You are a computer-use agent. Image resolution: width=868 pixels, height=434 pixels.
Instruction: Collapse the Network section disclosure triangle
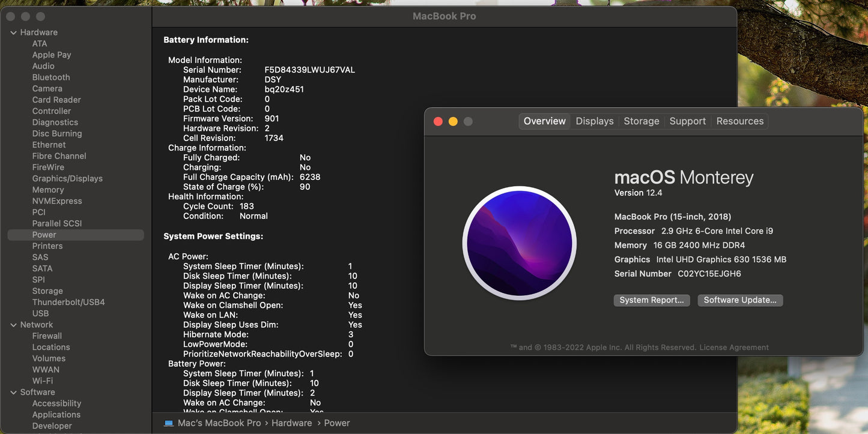(13, 325)
